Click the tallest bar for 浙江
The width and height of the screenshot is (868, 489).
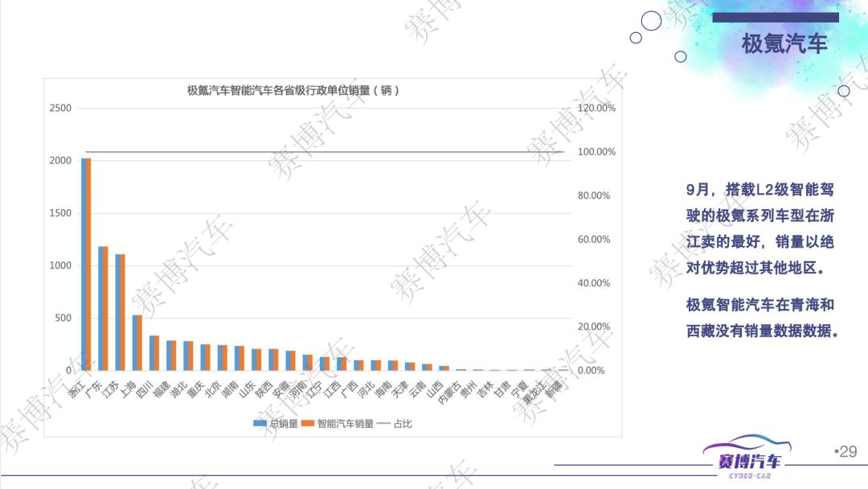click(86, 264)
